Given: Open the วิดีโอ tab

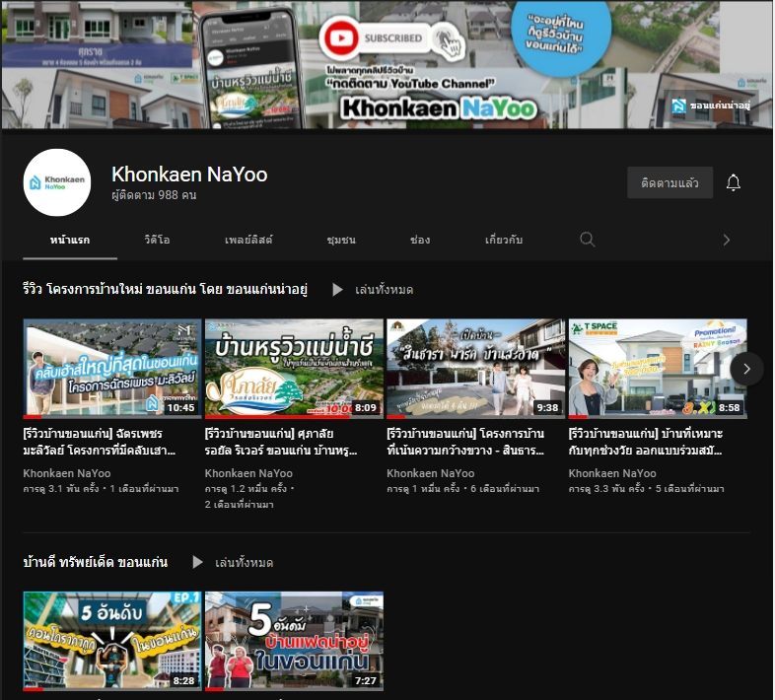Looking at the screenshot, I should pyautogui.click(x=157, y=240).
